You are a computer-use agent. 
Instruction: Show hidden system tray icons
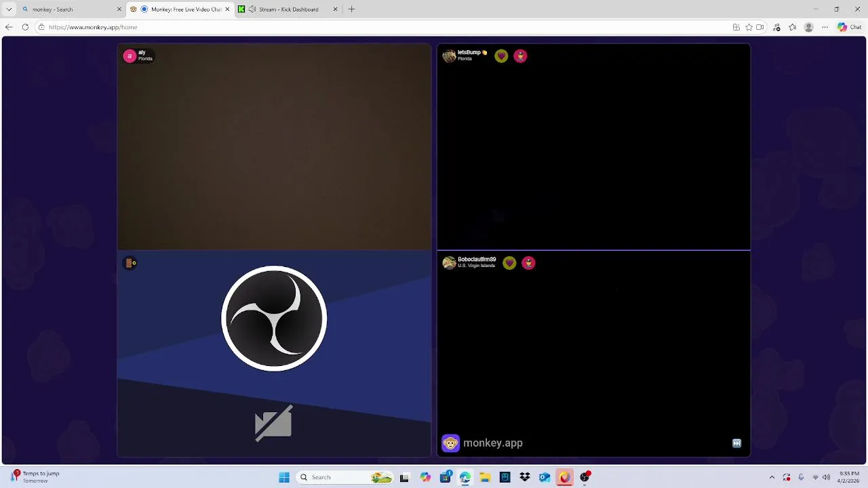point(772,477)
